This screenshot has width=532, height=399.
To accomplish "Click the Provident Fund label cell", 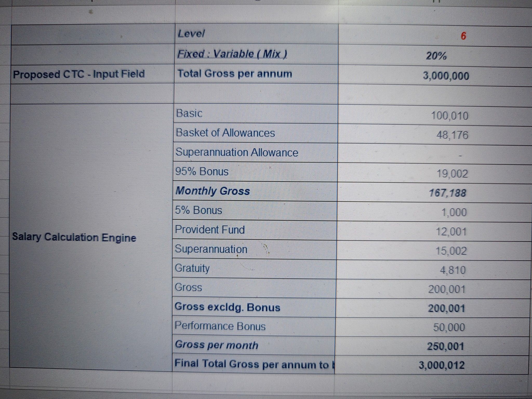I will [x=210, y=230].
